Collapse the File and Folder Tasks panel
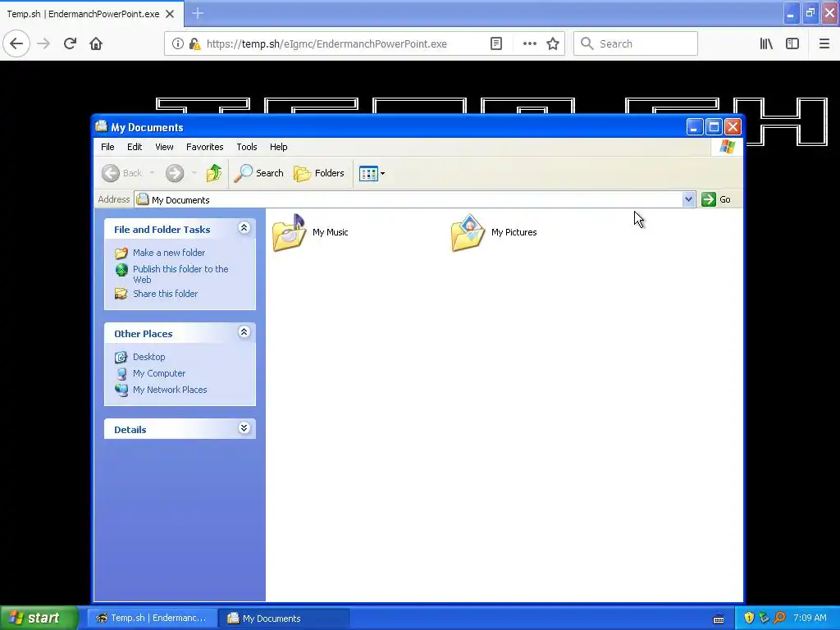840x630 pixels. 244,228
